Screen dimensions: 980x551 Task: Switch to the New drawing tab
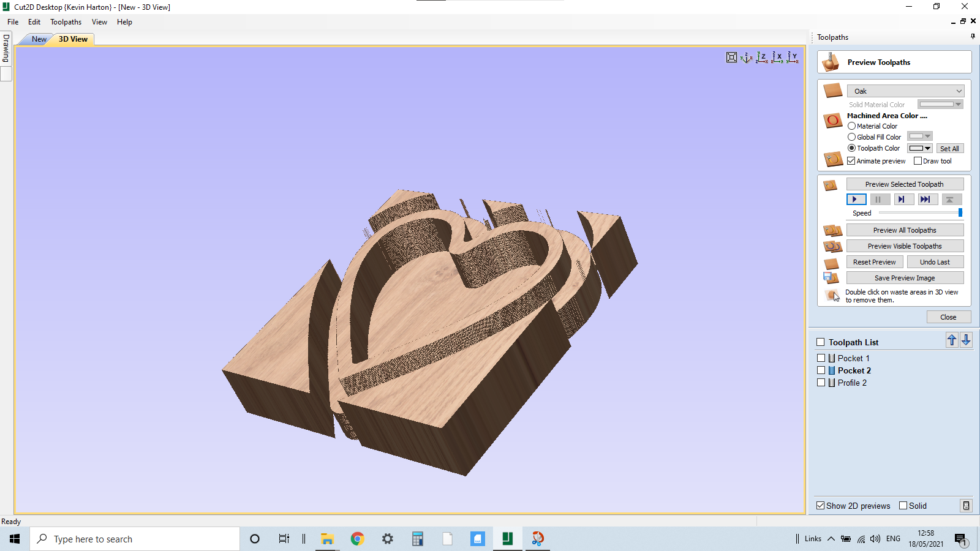coord(39,39)
